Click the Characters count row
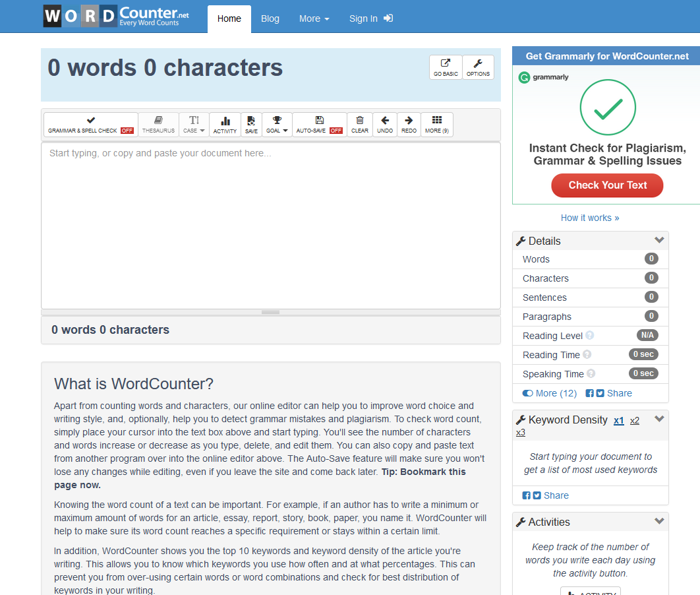Viewport: 700px width, 595px height. (x=590, y=278)
